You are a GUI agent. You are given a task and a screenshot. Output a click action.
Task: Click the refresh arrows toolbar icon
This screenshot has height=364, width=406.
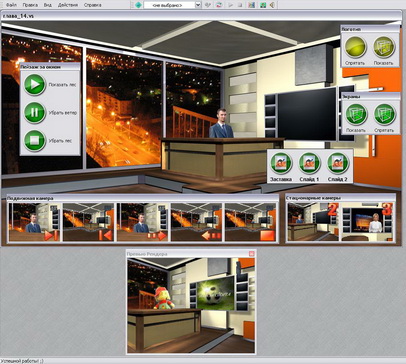pos(219,5)
